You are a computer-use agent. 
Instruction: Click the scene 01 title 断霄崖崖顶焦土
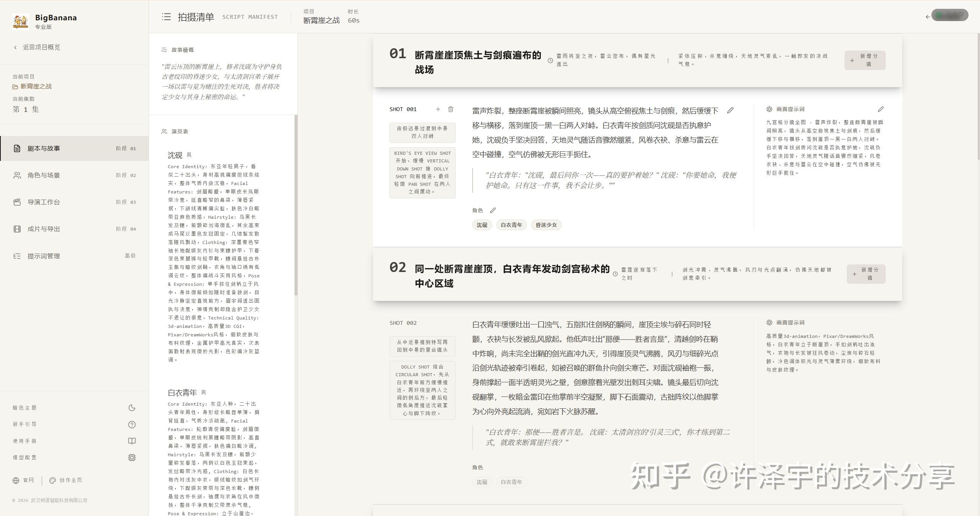pos(478,62)
